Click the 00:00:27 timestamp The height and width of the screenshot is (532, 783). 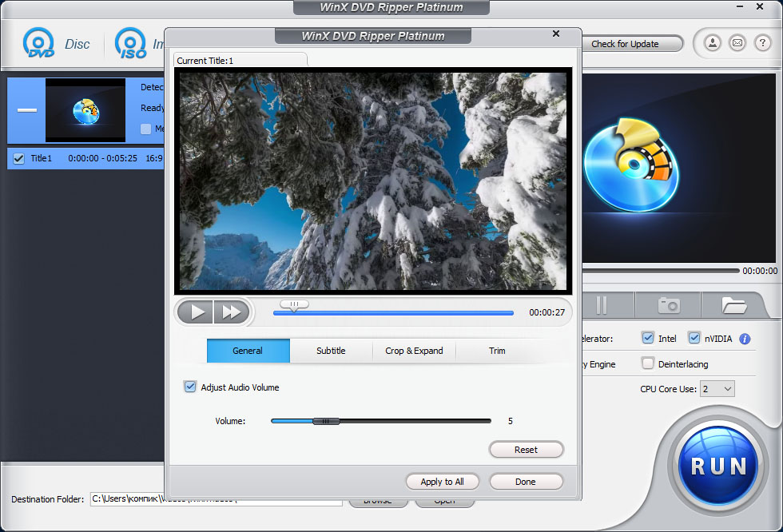[x=547, y=312]
